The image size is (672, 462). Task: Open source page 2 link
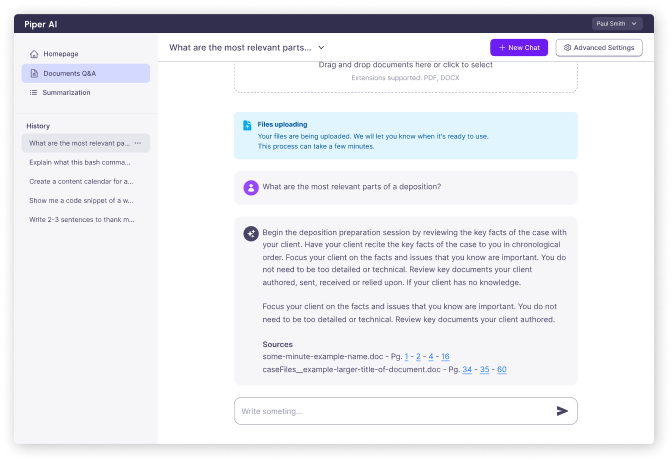point(418,357)
